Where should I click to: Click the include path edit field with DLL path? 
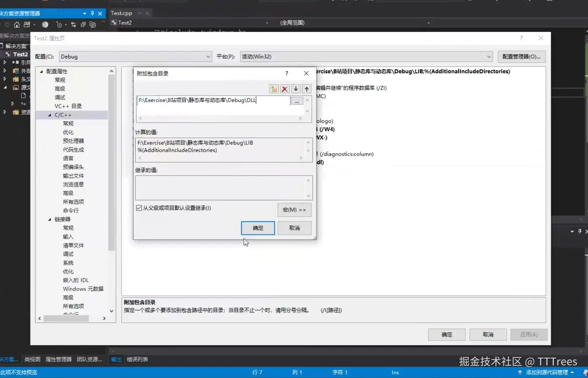[214, 101]
